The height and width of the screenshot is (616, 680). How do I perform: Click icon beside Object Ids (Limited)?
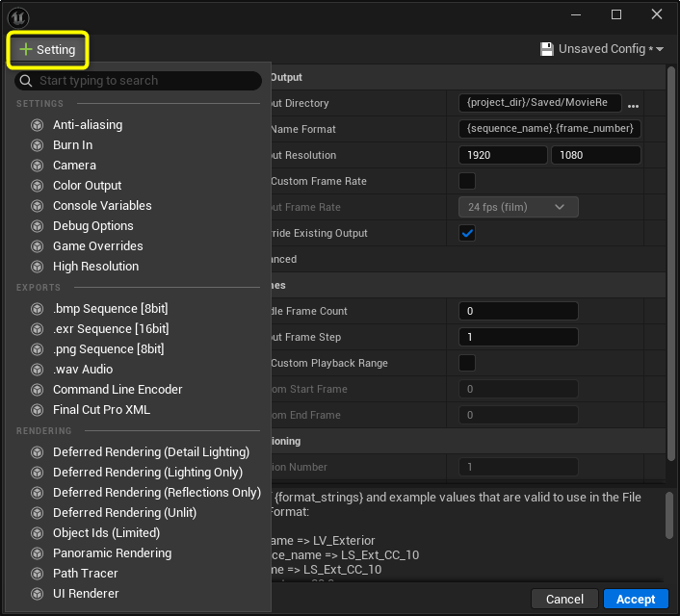pyautogui.click(x=38, y=533)
